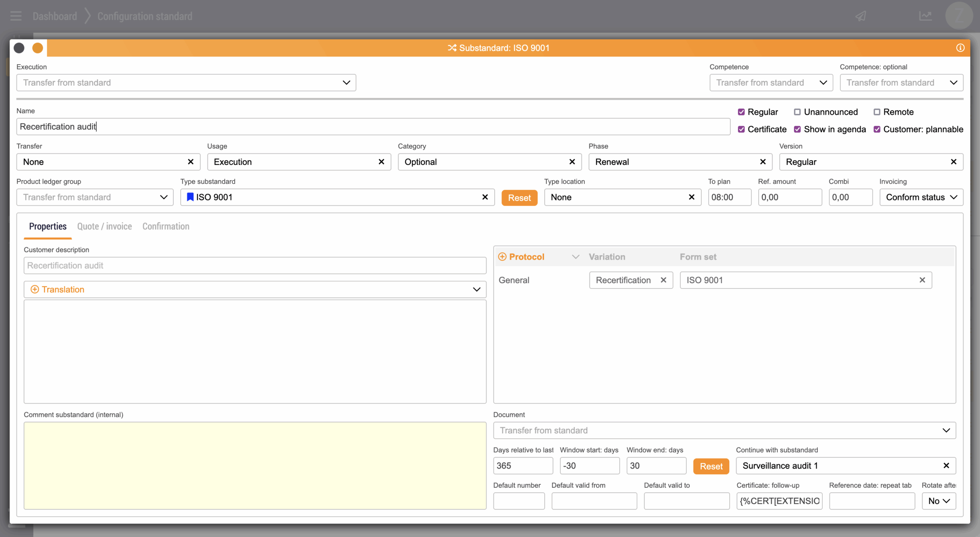Switch to the Confirmation tab
980x537 pixels.
coord(166,226)
